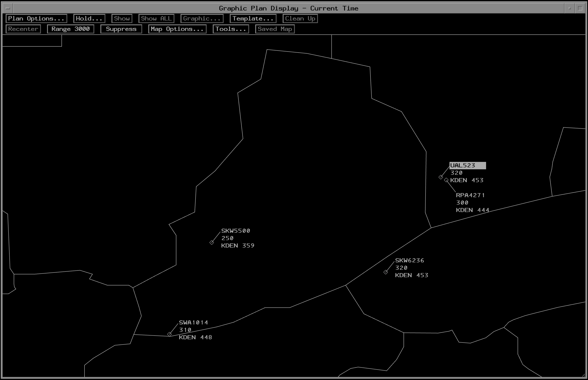Click the Show ALL button

pyautogui.click(x=156, y=19)
